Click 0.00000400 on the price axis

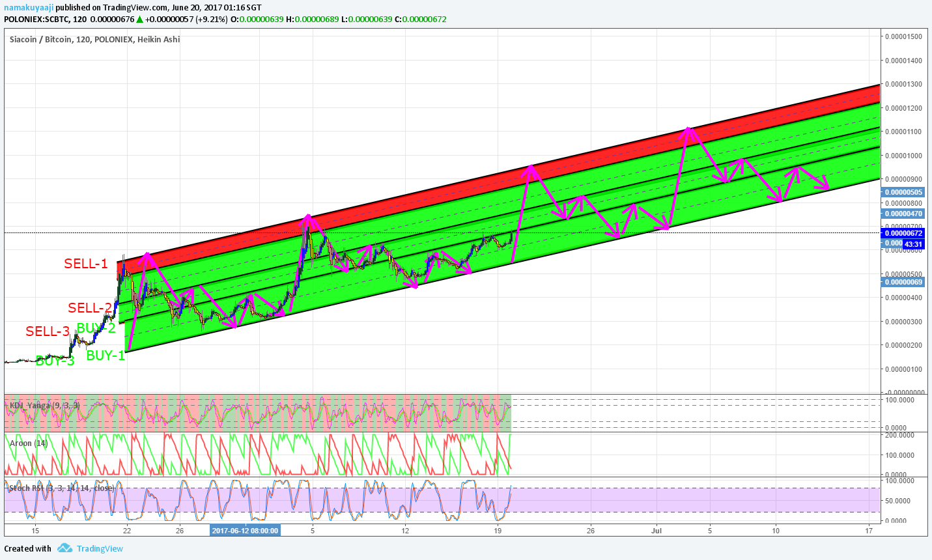click(x=903, y=298)
